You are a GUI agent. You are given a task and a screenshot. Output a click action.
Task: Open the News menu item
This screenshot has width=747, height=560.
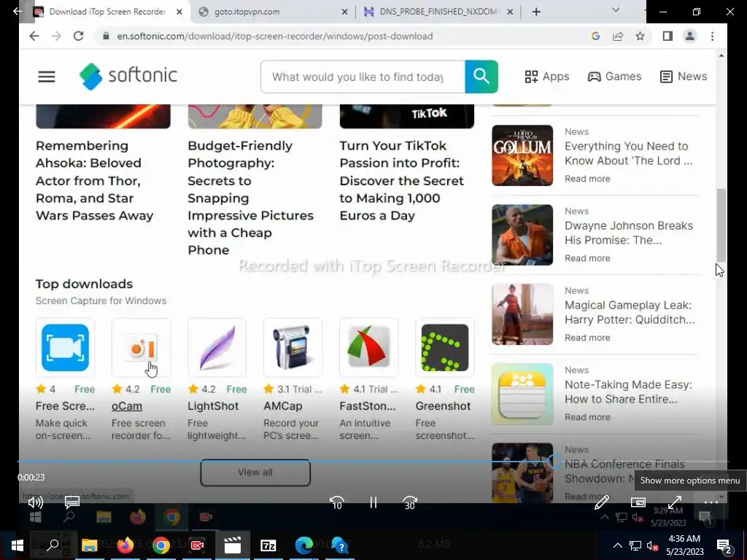coord(683,76)
